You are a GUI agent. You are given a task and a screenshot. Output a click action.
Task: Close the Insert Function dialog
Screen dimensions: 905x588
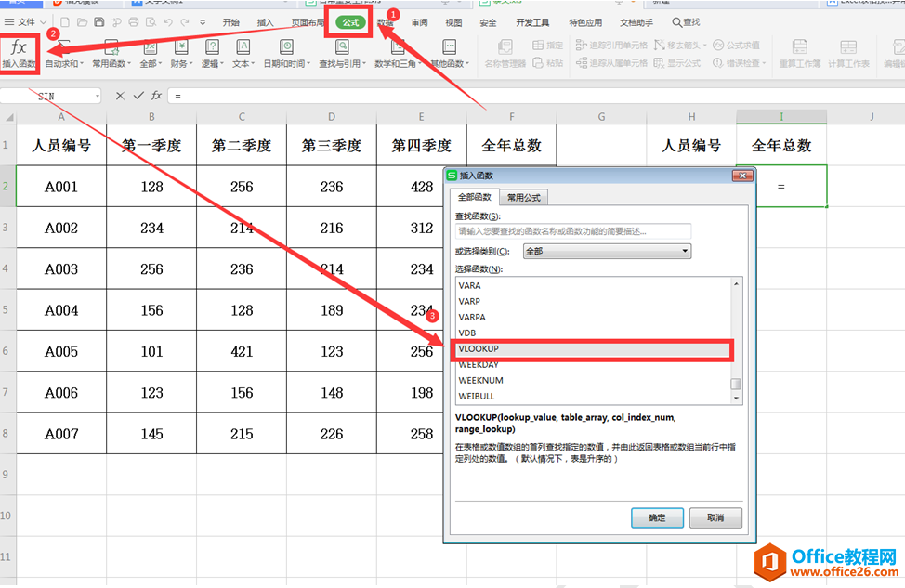click(742, 176)
